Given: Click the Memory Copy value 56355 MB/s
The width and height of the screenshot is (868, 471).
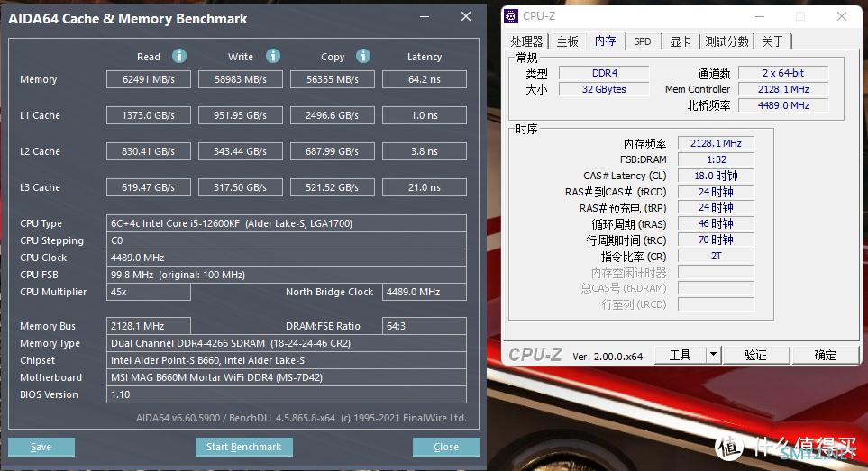Looking at the screenshot, I should click(332, 79).
